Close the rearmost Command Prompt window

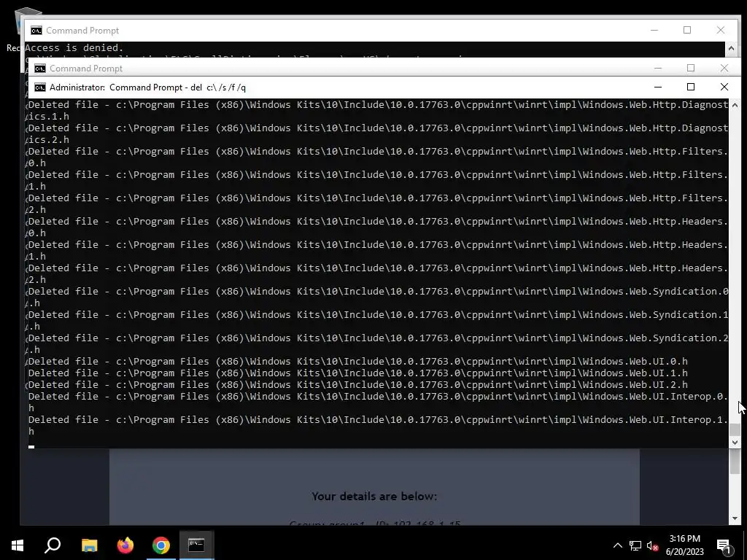[721, 30]
